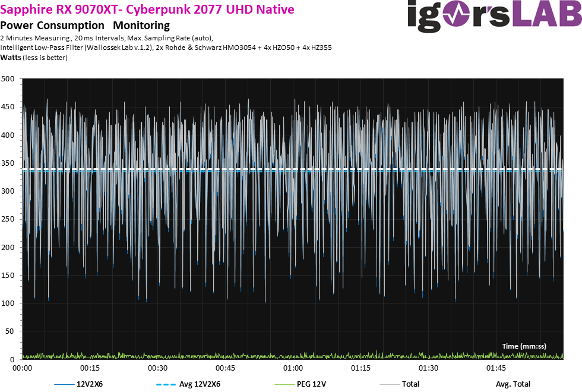Click the 500 y-axis label

[8, 78]
